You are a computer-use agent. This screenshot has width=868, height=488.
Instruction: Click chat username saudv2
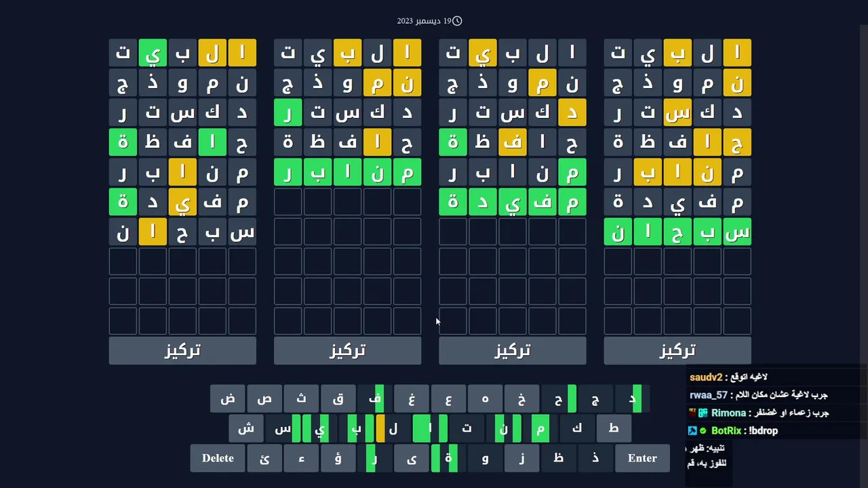[706, 378]
